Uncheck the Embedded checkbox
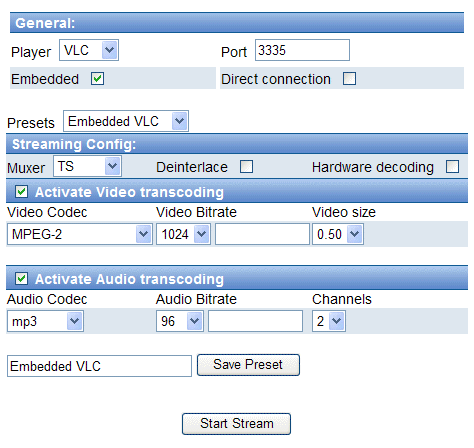Viewport: 474px width, 448px height. [97, 79]
